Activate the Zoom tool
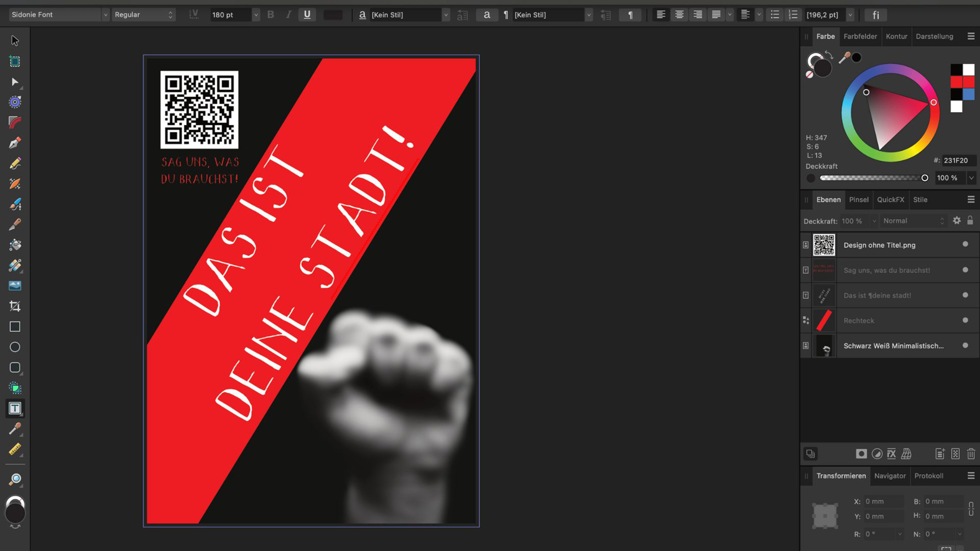This screenshot has height=551, width=980. [16, 479]
